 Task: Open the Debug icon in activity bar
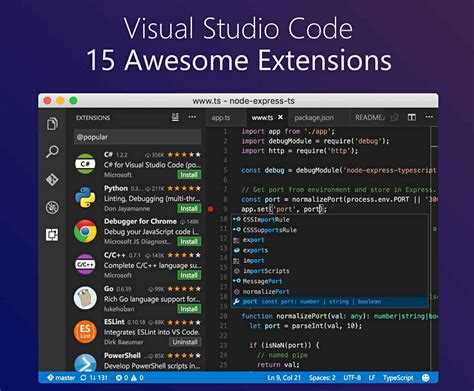52,207
